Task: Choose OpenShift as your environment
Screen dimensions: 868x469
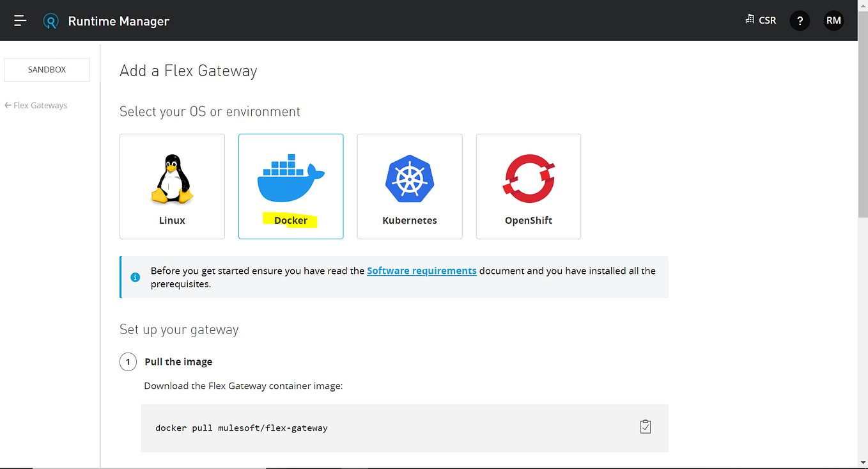Action: [x=528, y=186]
